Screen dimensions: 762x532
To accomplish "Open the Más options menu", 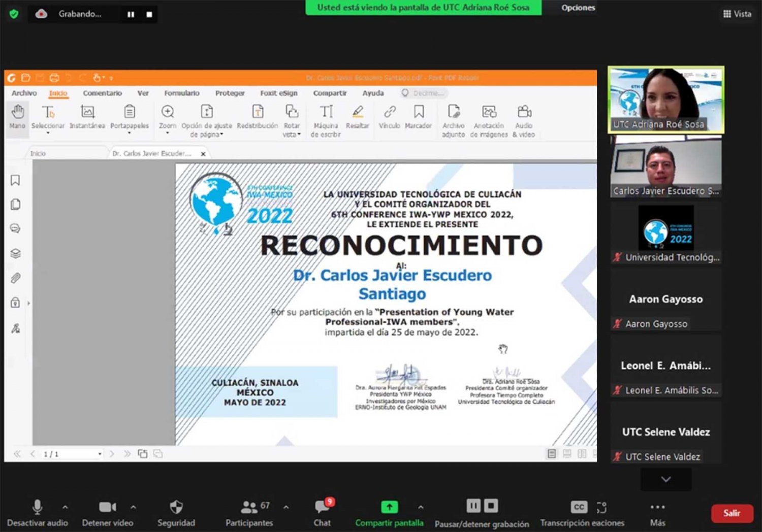I will 657,513.
